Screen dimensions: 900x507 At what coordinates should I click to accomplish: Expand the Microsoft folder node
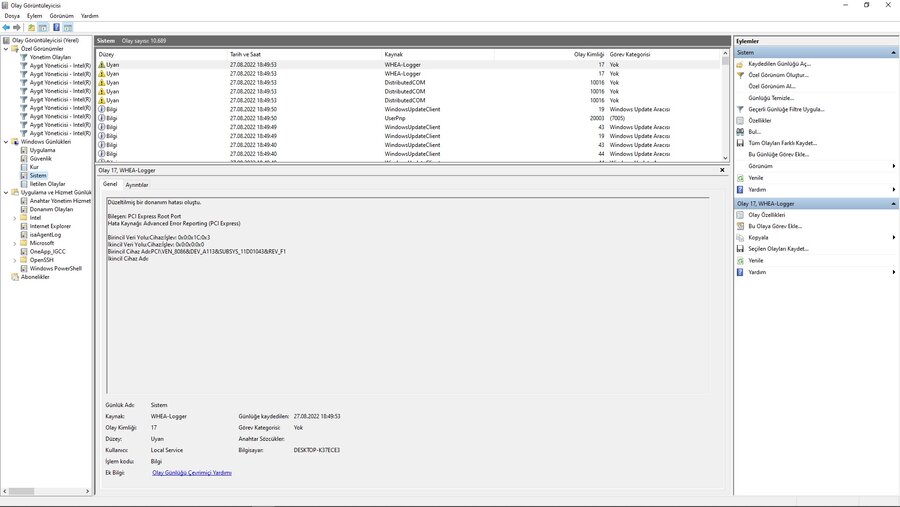pyautogui.click(x=15, y=243)
